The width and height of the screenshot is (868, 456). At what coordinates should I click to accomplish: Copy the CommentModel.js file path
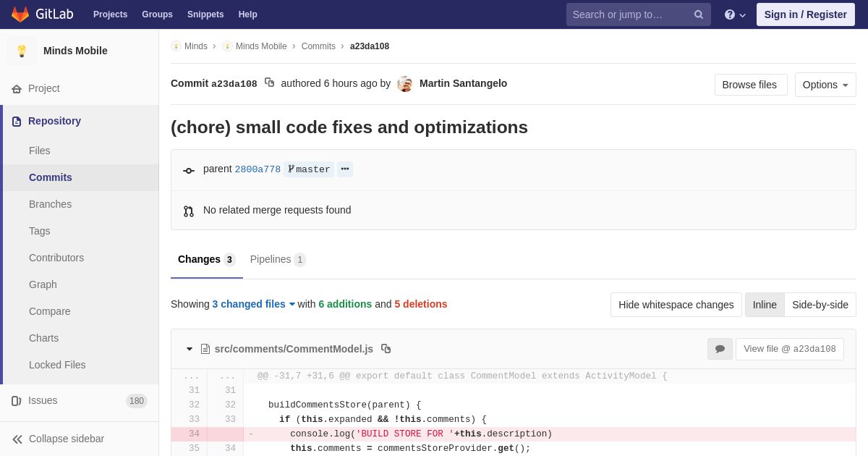[386, 349]
